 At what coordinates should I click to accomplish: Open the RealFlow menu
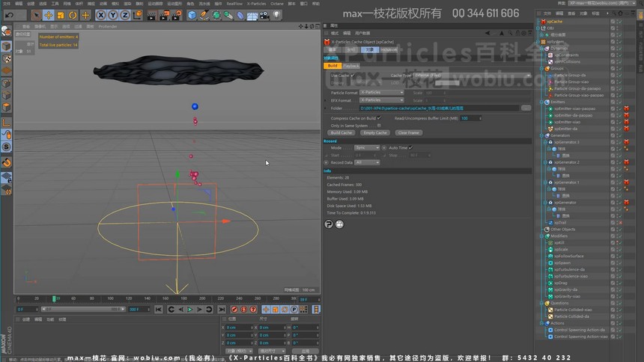[x=234, y=3]
